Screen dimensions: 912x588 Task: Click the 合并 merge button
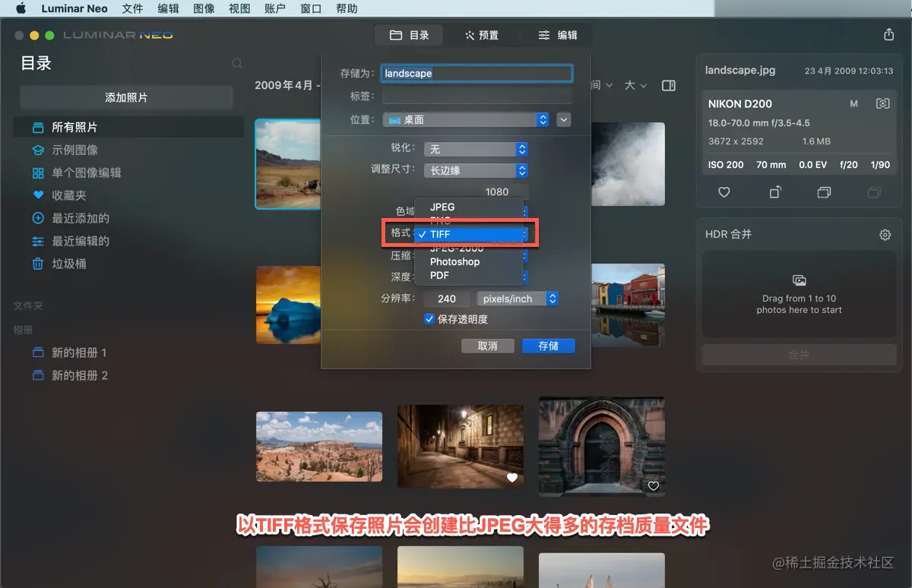click(799, 355)
